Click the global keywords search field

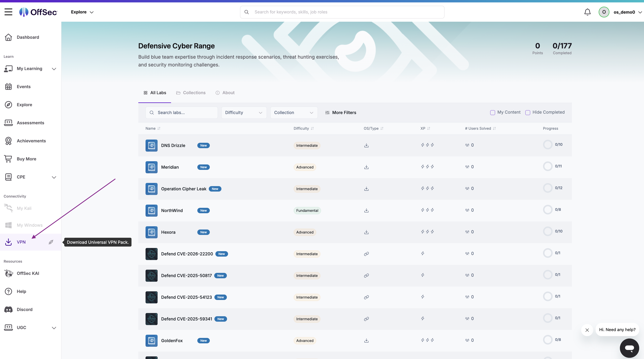[342, 12]
